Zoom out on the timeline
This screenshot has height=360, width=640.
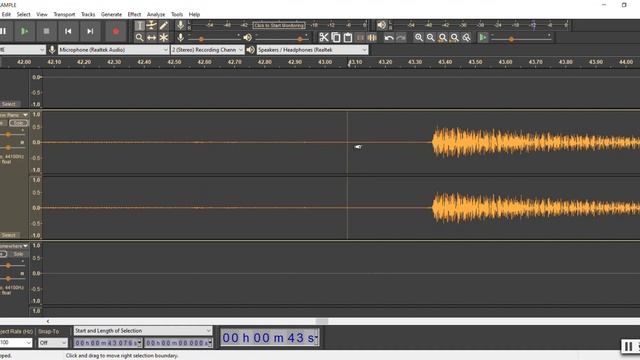pos(431,38)
